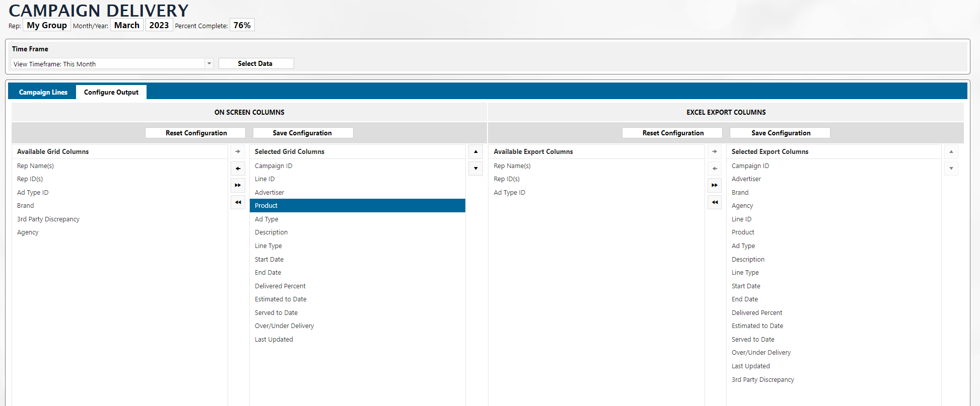The width and height of the screenshot is (980, 406).
Task: Remove all export columns with double left arrow
Action: (714, 202)
